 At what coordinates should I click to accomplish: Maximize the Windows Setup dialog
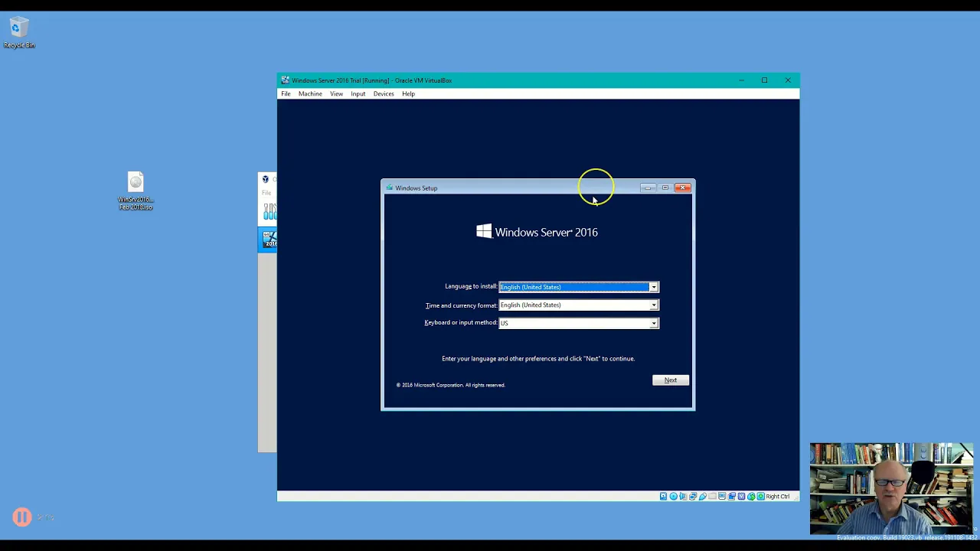click(x=665, y=187)
